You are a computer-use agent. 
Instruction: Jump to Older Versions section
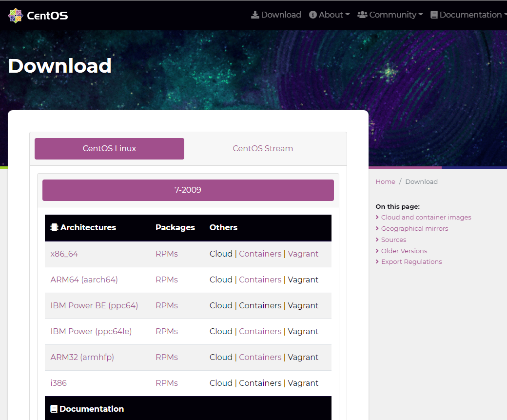tap(404, 251)
